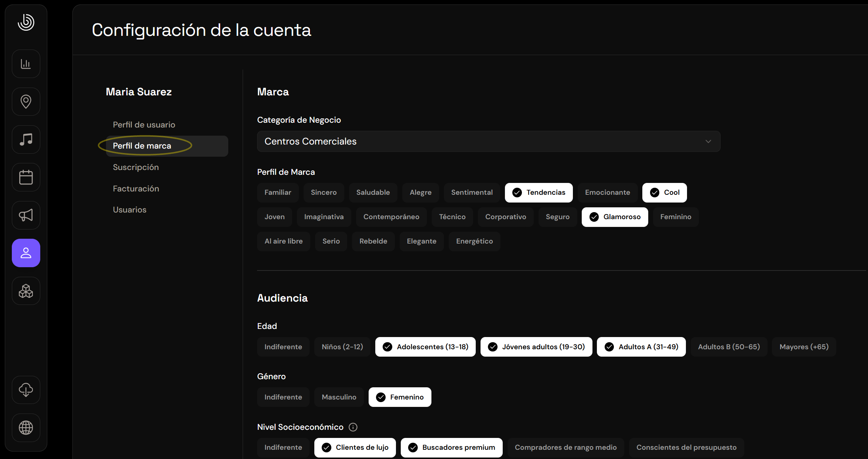Toggle the Familiar brand tag
868x459 pixels.
point(278,193)
